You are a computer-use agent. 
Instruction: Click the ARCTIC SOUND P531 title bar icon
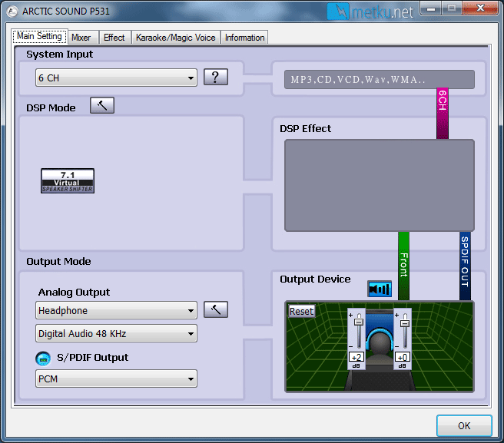(12, 12)
